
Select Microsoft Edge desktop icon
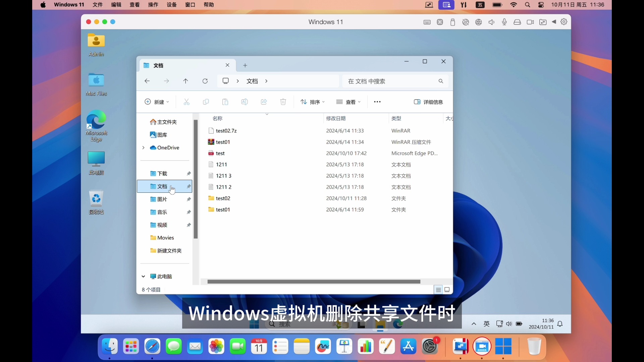tap(96, 126)
